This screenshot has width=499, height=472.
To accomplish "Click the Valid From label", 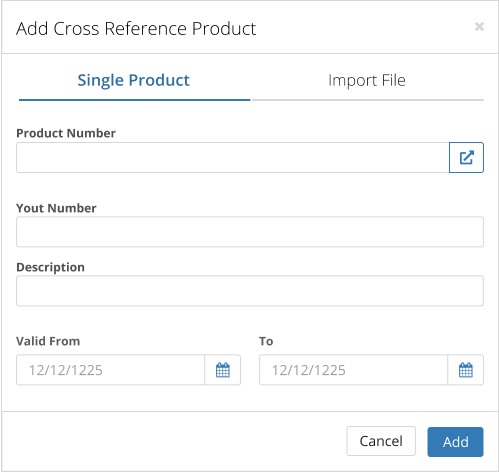I will click(x=48, y=341).
